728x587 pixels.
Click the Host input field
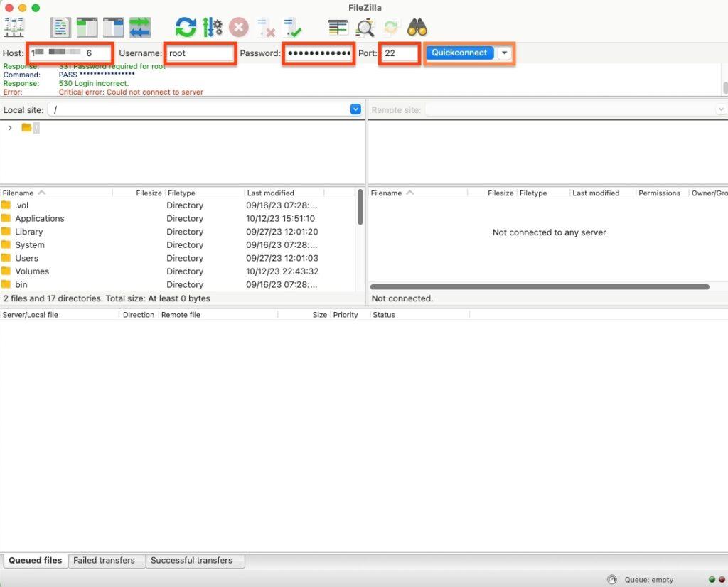point(70,53)
